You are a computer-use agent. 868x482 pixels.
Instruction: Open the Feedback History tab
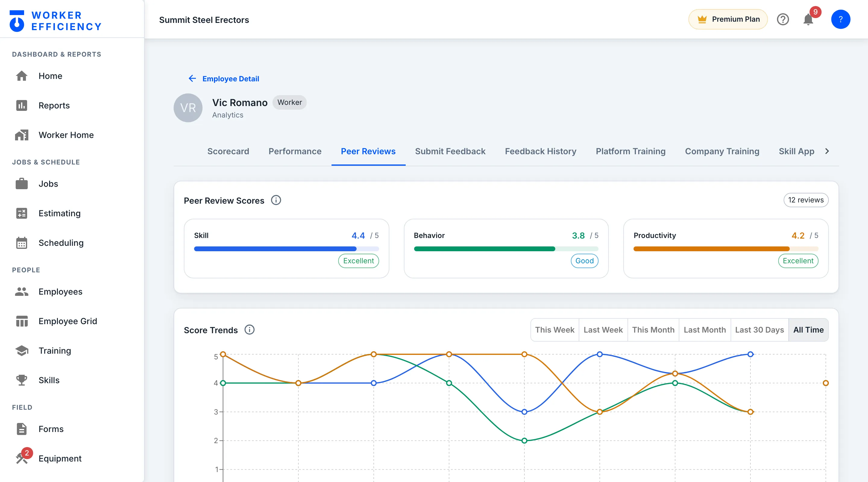(540, 151)
